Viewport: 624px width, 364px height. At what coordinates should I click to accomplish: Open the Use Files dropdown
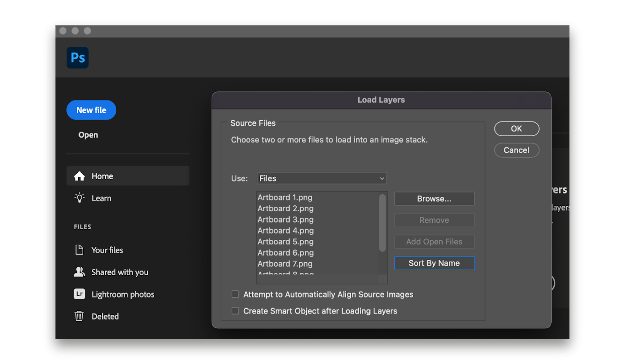[x=321, y=178]
